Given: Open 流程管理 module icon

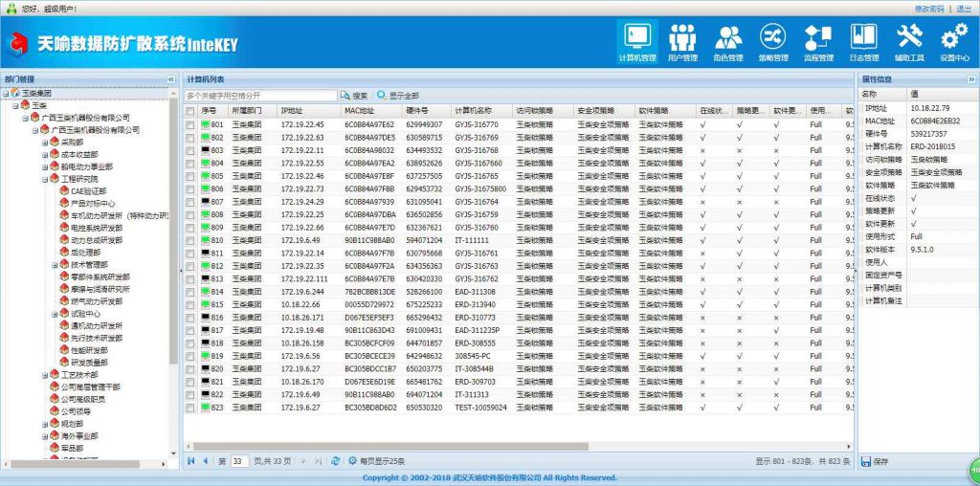Looking at the screenshot, I should 818,42.
